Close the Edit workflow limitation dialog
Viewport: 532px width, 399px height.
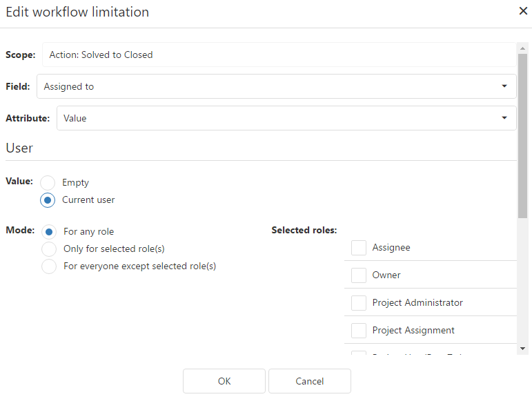[x=522, y=11]
